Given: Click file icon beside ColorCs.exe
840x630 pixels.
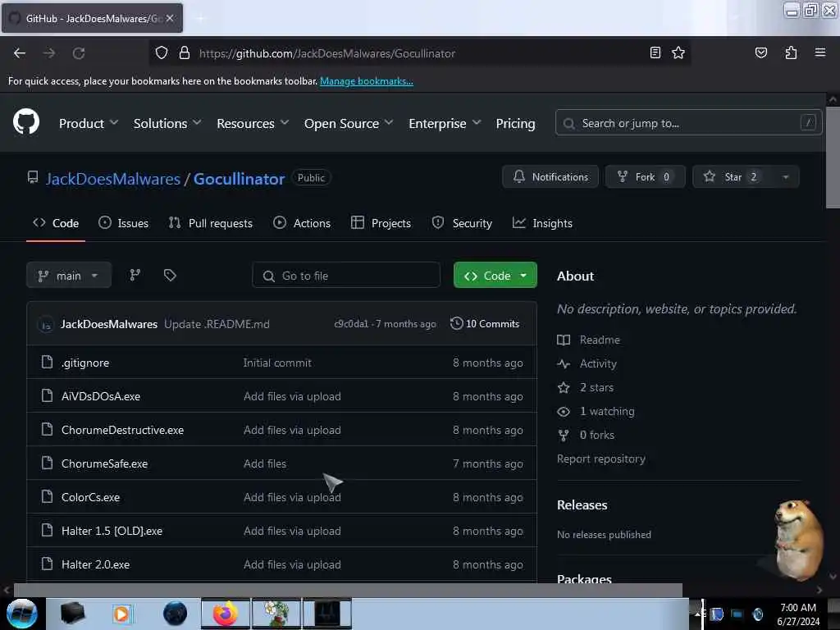Looking at the screenshot, I should pyautogui.click(x=47, y=496).
